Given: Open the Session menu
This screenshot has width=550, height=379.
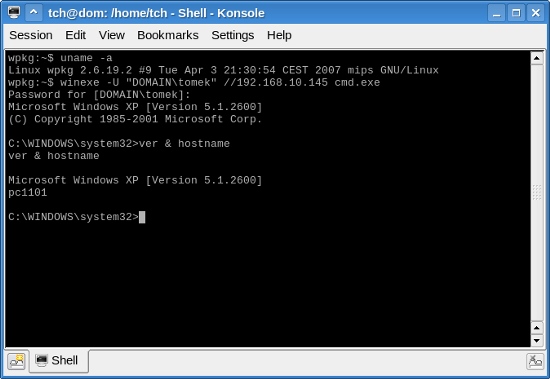Looking at the screenshot, I should 31,35.
